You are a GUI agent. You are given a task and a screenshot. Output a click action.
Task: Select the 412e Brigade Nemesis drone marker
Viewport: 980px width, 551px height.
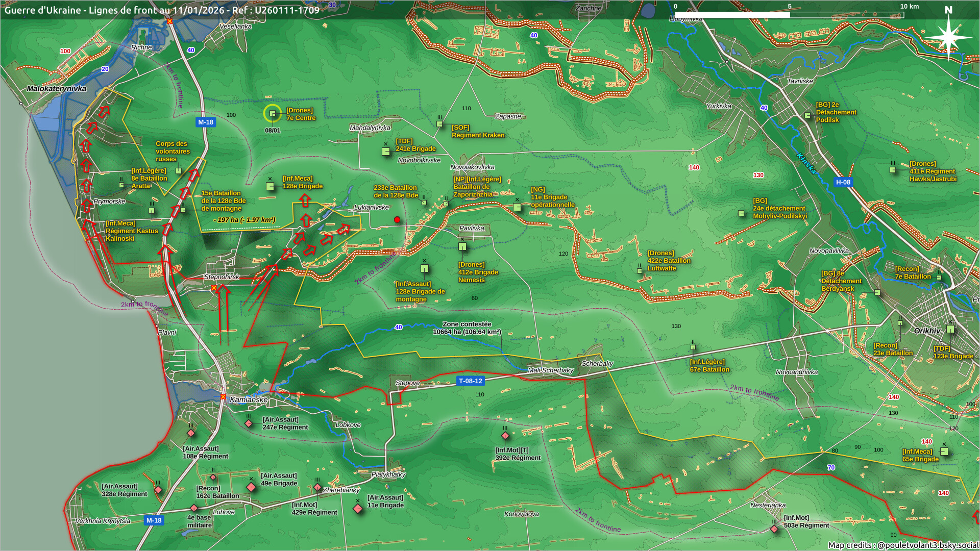(x=462, y=247)
